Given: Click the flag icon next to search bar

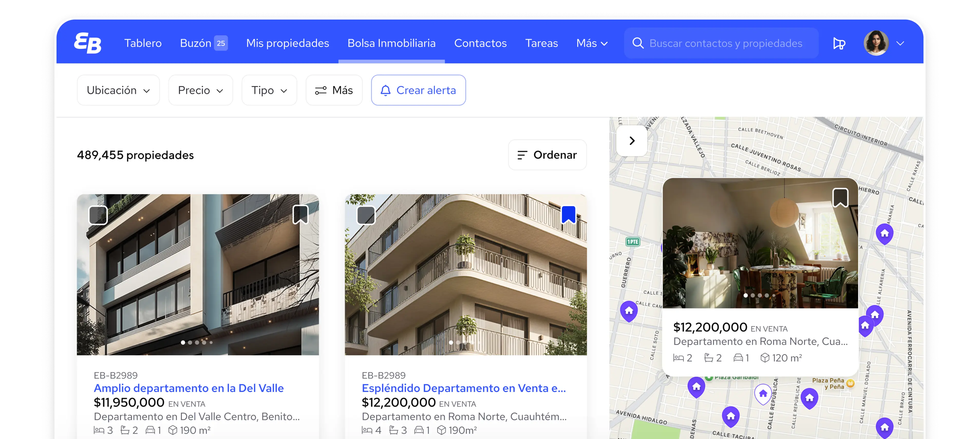Looking at the screenshot, I should pos(839,43).
